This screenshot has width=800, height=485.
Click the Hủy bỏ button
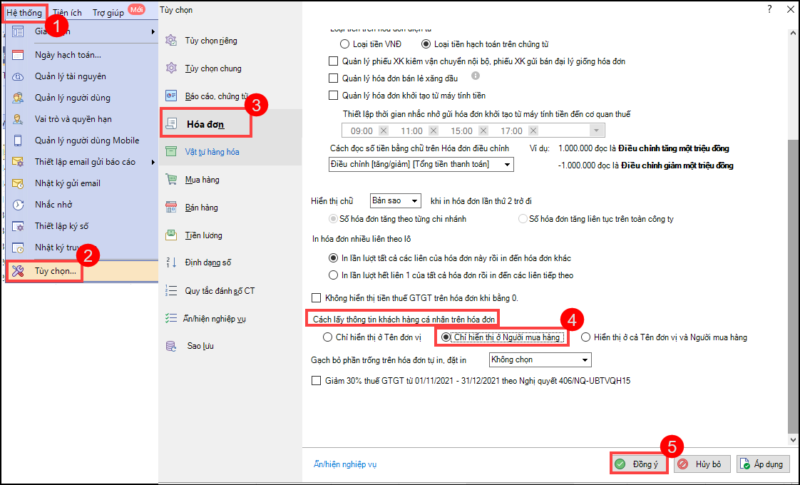point(702,464)
